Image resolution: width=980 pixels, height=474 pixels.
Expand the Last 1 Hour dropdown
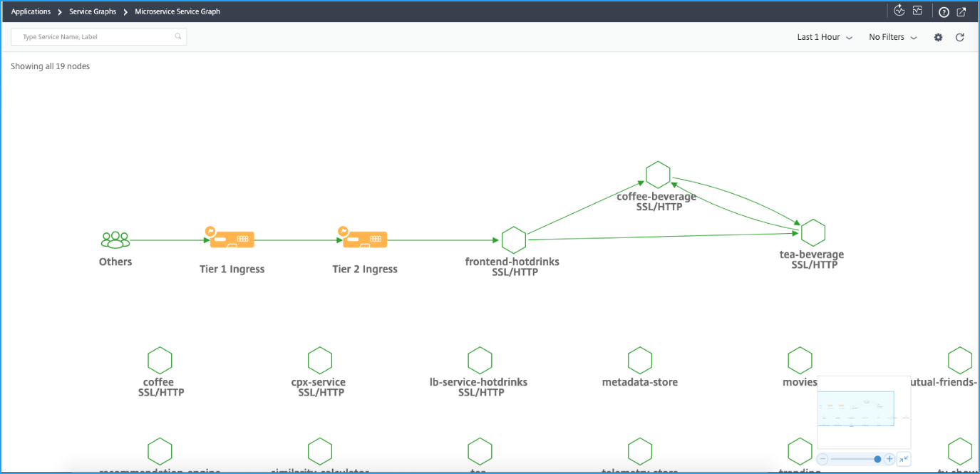pyautogui.click(x=825, y=37)
